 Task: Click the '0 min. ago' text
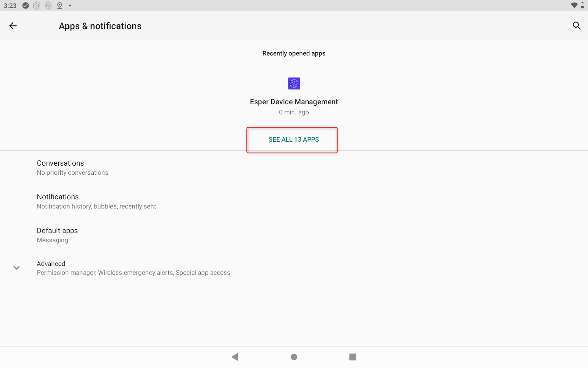(x=294, y=112)
